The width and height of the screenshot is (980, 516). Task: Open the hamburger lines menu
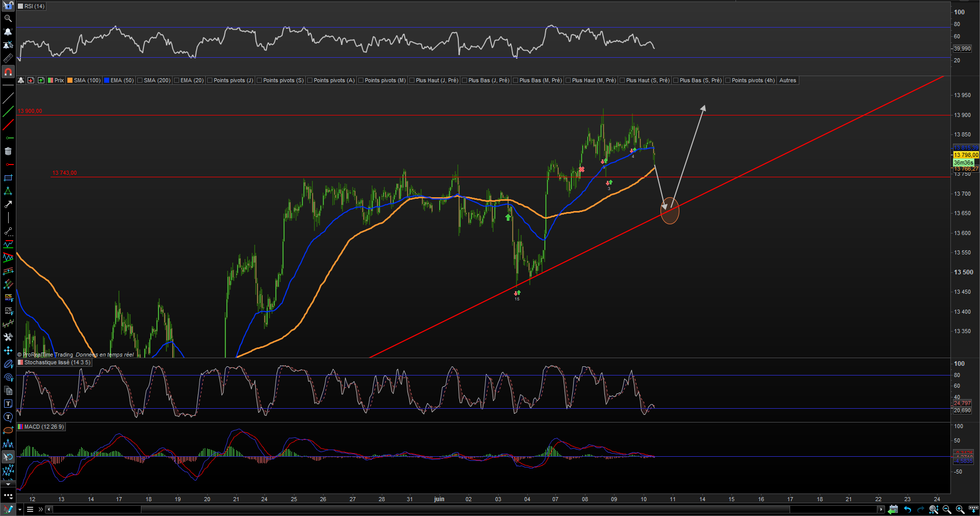click(30, 509)
